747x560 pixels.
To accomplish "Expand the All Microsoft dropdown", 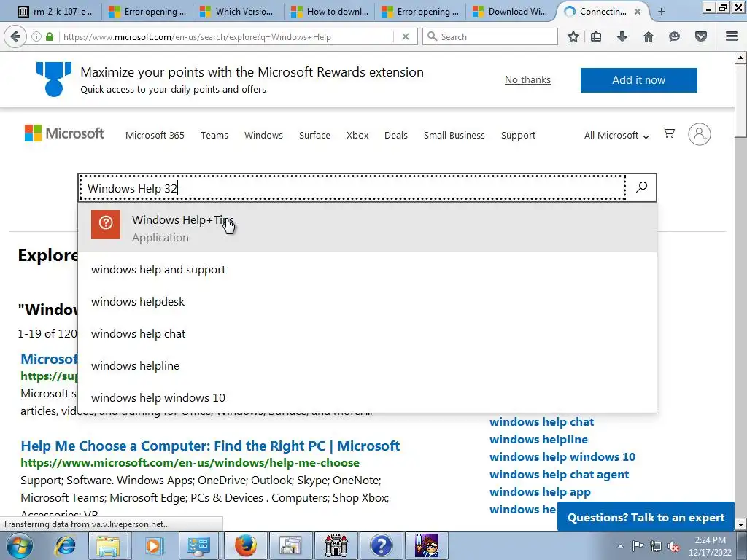I will click(x=616, y=135).
